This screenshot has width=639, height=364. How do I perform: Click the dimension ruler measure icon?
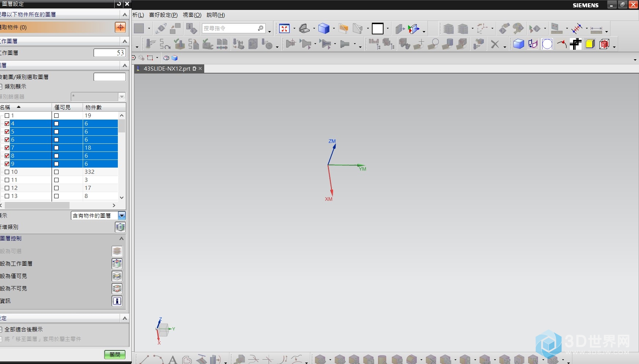pyautogui.click(x=596, y=29)
